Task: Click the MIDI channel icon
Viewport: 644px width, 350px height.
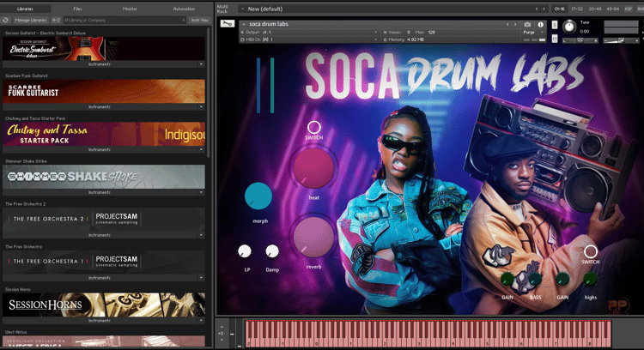Action: pyautogui.click(x=242, y=39)
